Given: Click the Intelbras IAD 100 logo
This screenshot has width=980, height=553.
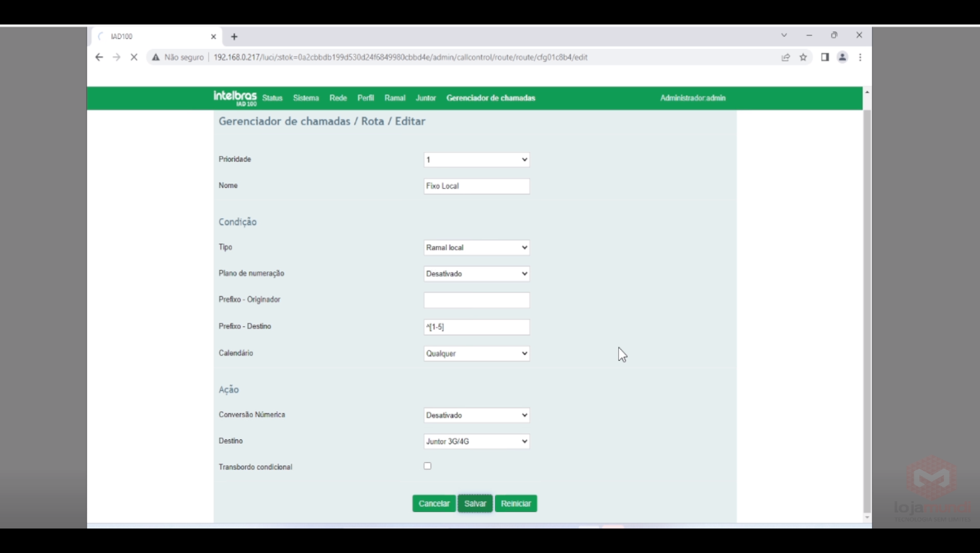Looking at the screenshot, I should 235,98.
